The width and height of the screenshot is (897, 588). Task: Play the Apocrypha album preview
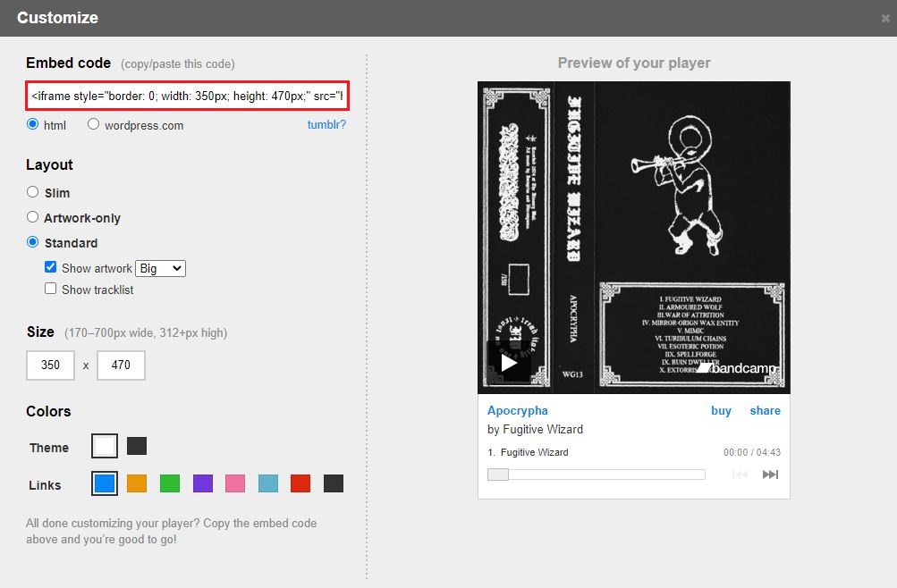pos(509,362)
